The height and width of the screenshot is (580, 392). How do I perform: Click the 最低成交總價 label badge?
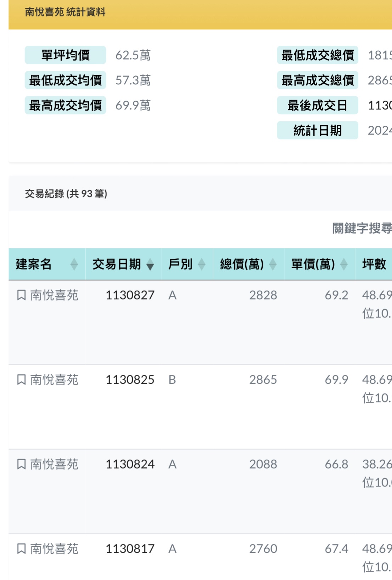317,55
